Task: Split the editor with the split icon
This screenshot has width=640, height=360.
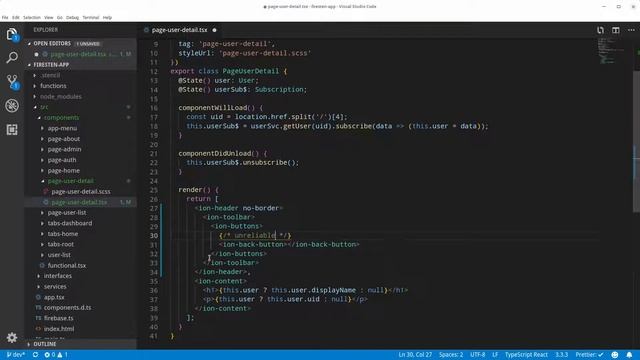Action: coord(616,30)
